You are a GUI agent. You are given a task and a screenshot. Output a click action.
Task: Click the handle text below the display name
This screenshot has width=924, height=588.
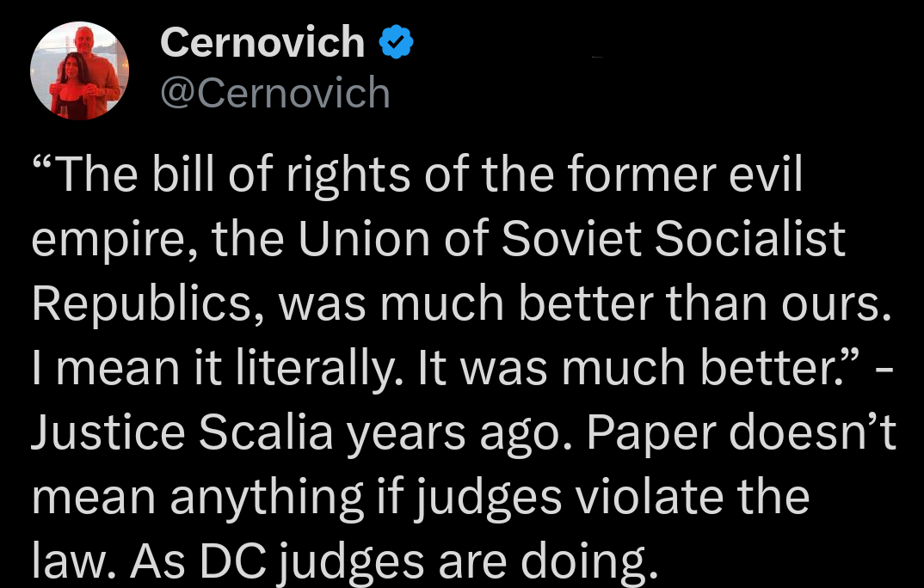click(x=275, y=93)
